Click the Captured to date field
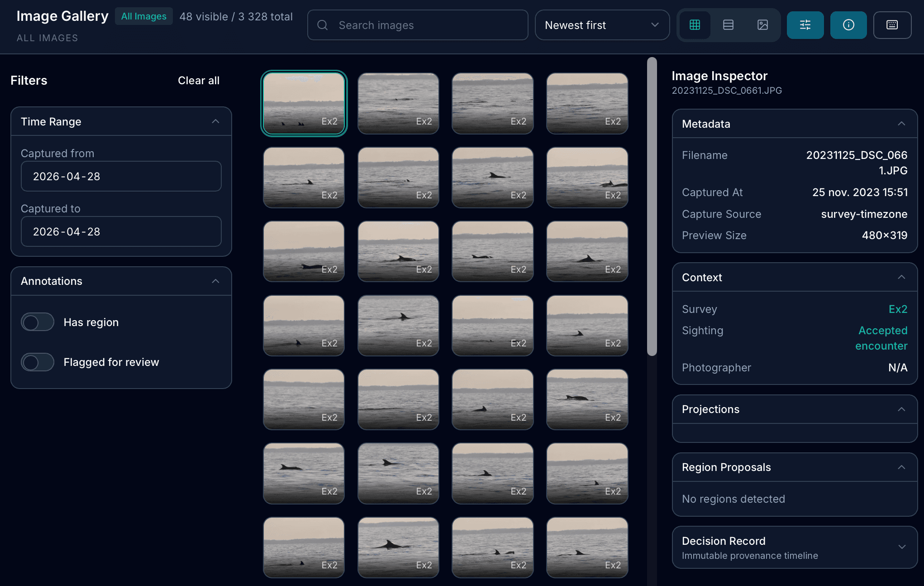The height and width of the screenshot is (586, 924). pyautogui.click(x=121, y=231)
